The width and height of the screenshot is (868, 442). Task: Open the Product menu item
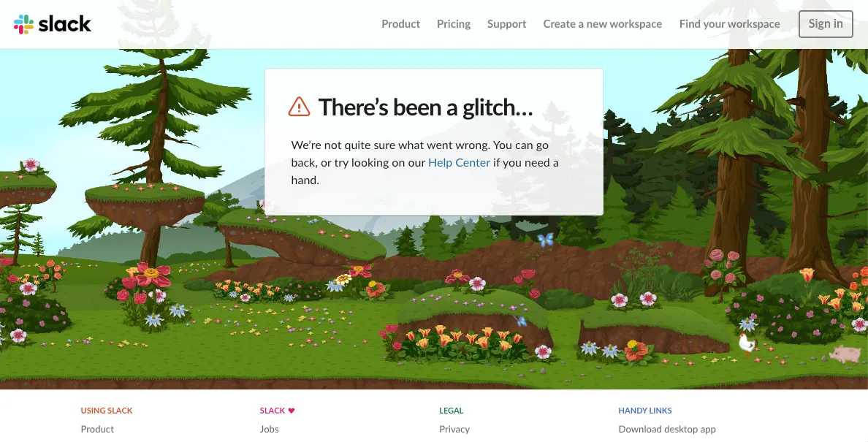point(401,24)
